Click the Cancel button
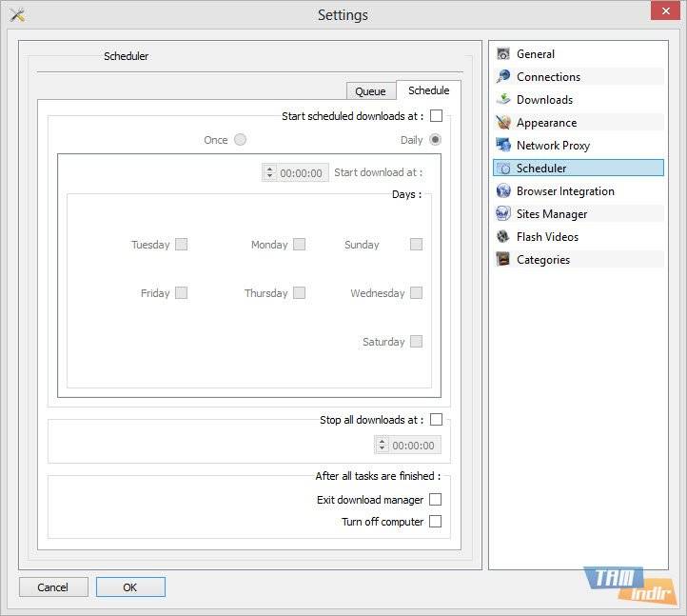 [x=53, y=587]
